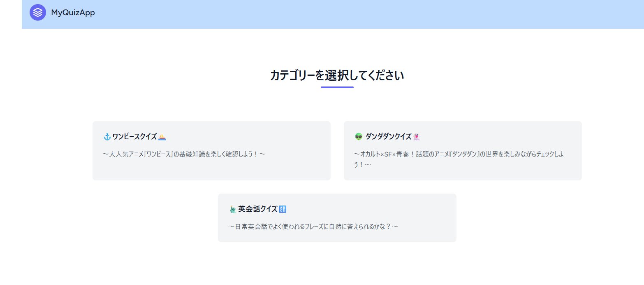Click the anchor emoji beside ワンピースクイズ
This screenshot has width=644, height=285.
click(x=107, y=137)
